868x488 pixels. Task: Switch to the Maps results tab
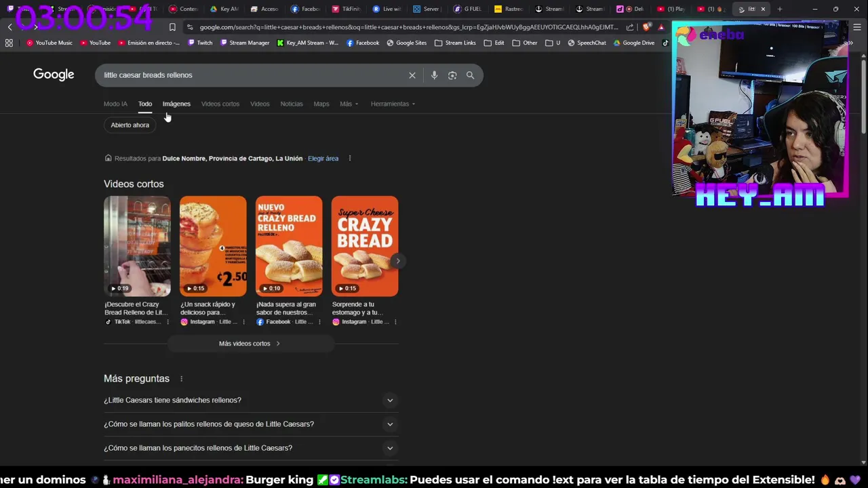[321, 104]
